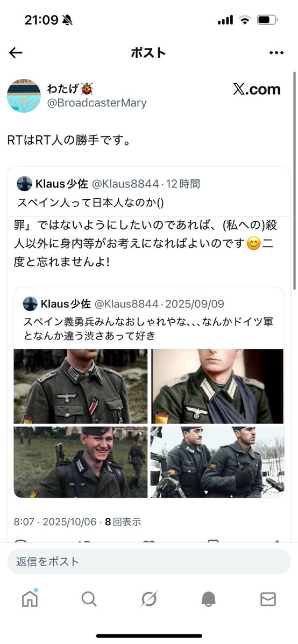Viewport: 298px width, 644px height.
Task: Open the Grok slash icon tab
Action: [148, 599]
